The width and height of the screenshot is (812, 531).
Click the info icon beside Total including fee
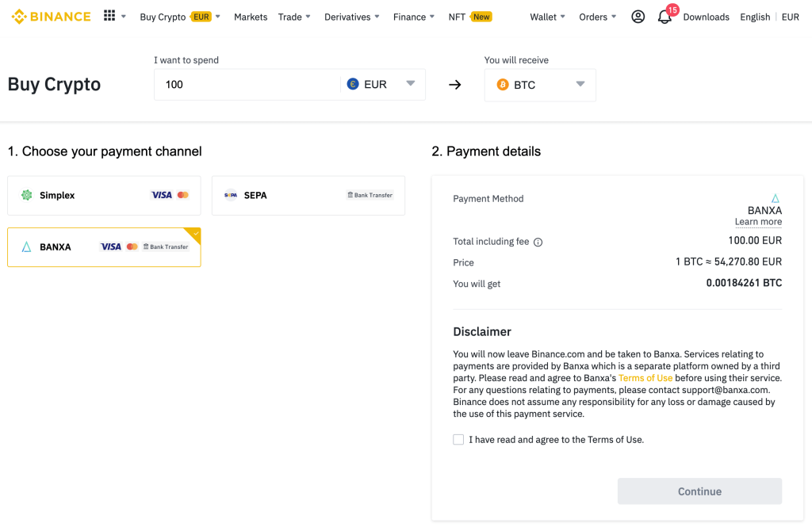(538, 243)
